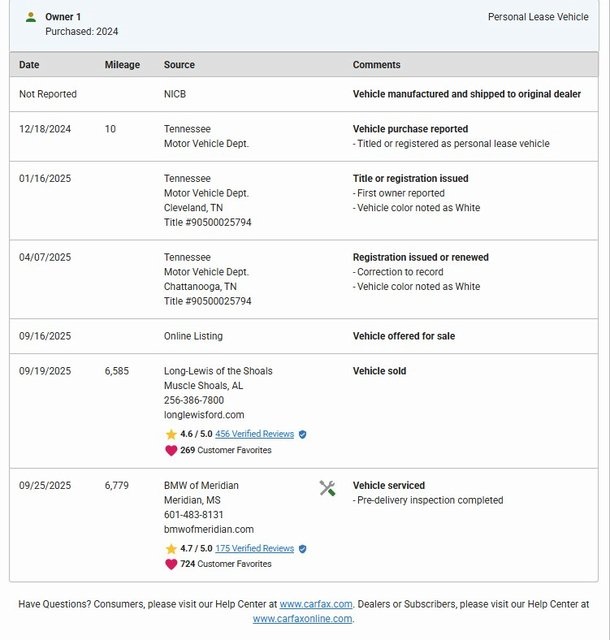Click the heart icon beside 269 Customer Favorites
Viewport: 610px width, 640px height.
pos(171,450)
